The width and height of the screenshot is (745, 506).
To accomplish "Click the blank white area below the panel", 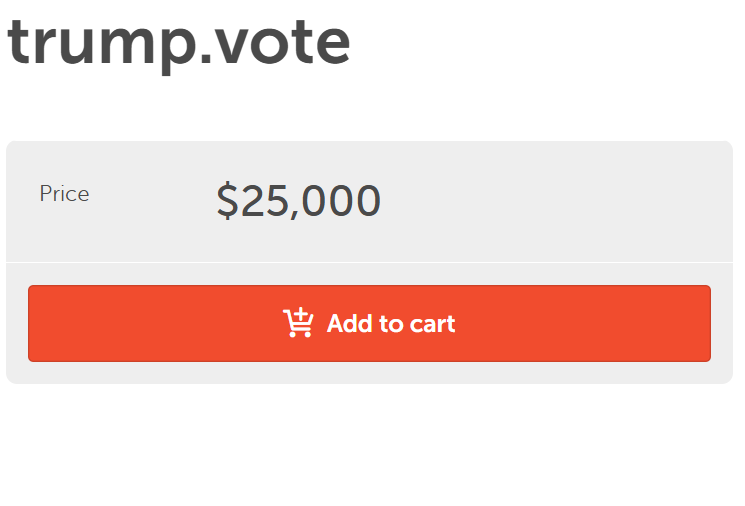I will (369, 444).
